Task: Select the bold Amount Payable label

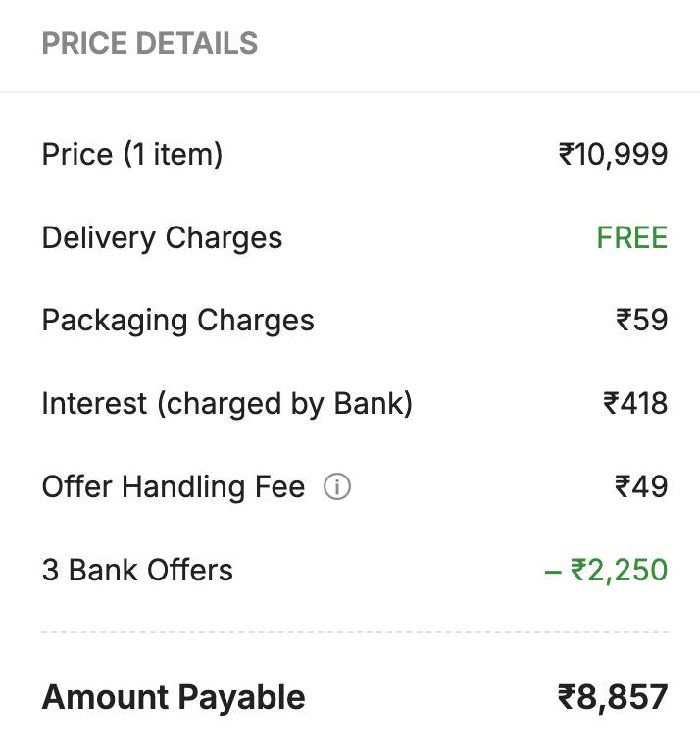Action: pyautogui.click(x=174, y=698)
